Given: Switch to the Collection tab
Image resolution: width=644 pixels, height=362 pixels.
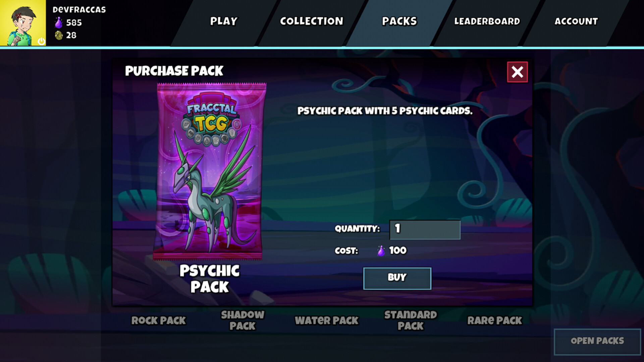Looking at the screenshot, I should tap(312, 21).
